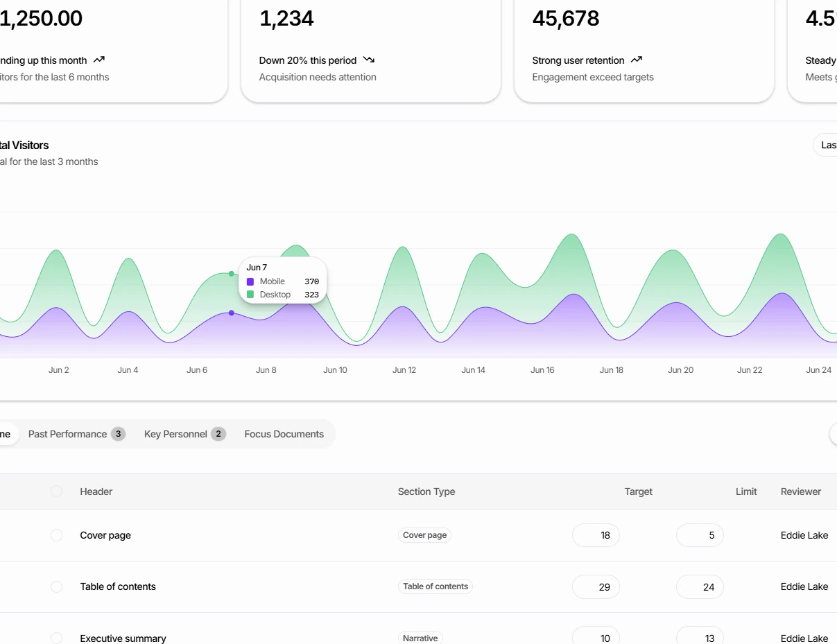Click the "Table of contents" header text link
Image resolution: width=837 pixels, height=644 pixels.
point(118,586)
